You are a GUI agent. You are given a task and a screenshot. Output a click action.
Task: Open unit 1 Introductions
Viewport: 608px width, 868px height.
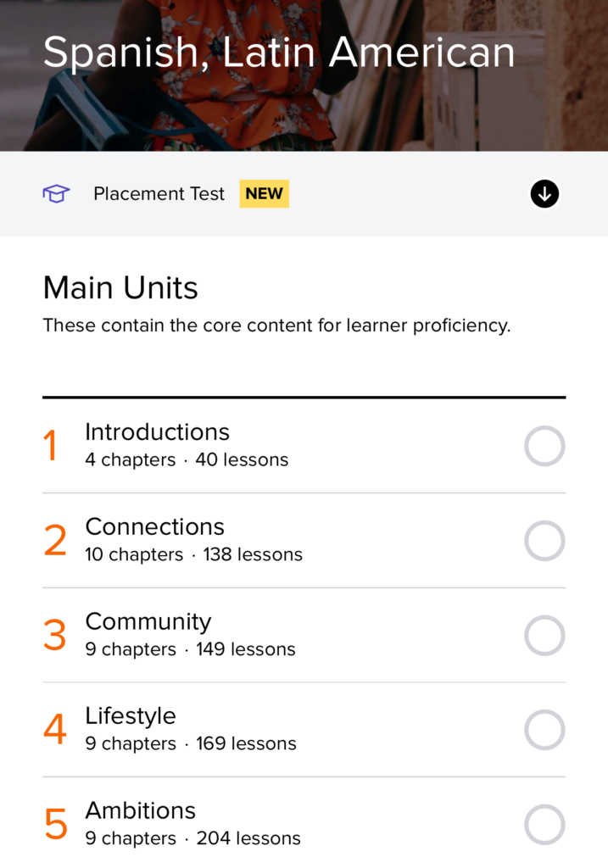[157, 432]
